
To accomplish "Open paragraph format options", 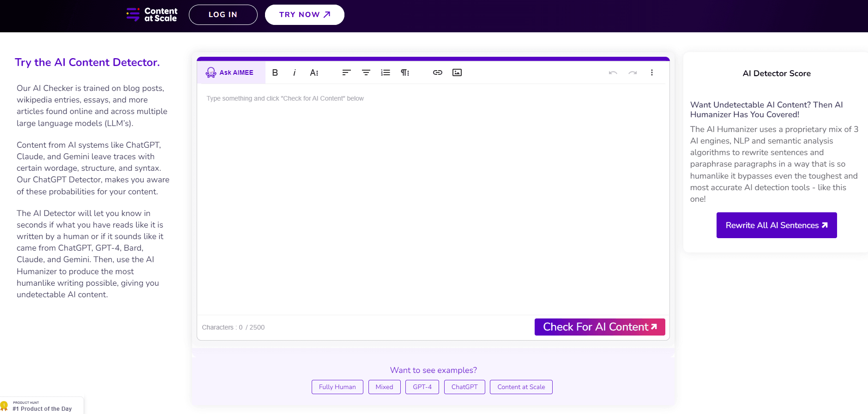I will point(405,72).
